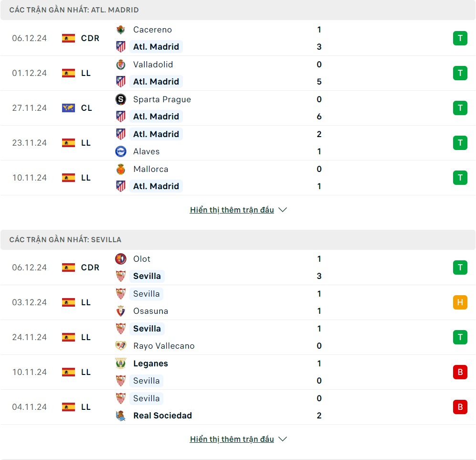Expand more Atl. Madrid matches chevron
Image resolution: width=476 pixels, height=460 pixels.
pos(283,210)
